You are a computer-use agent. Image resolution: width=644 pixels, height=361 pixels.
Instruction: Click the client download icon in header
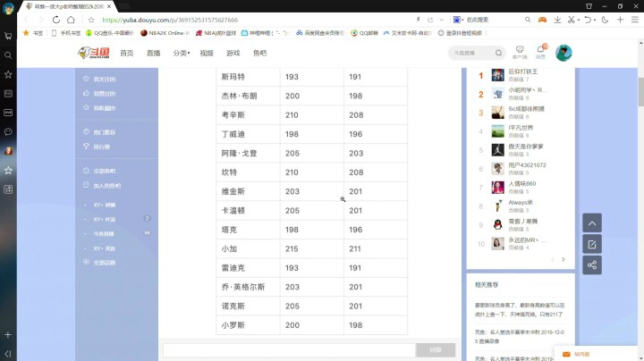pos(520,53)
